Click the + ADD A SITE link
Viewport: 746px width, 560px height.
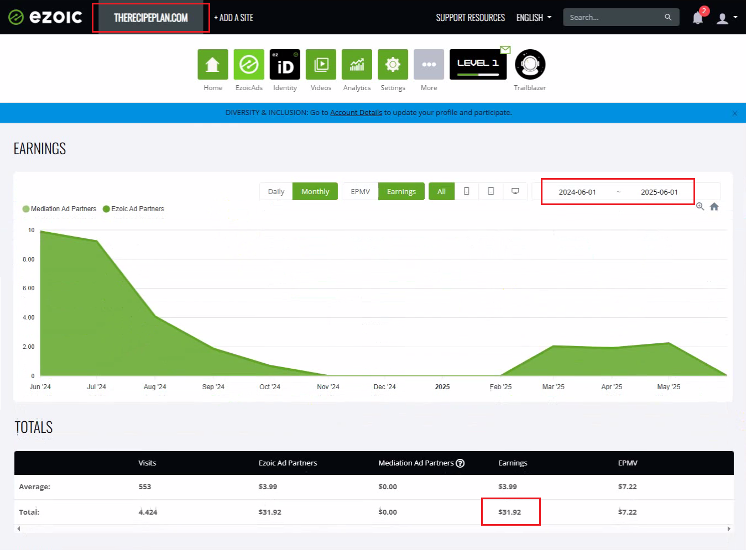coord(234,18)
